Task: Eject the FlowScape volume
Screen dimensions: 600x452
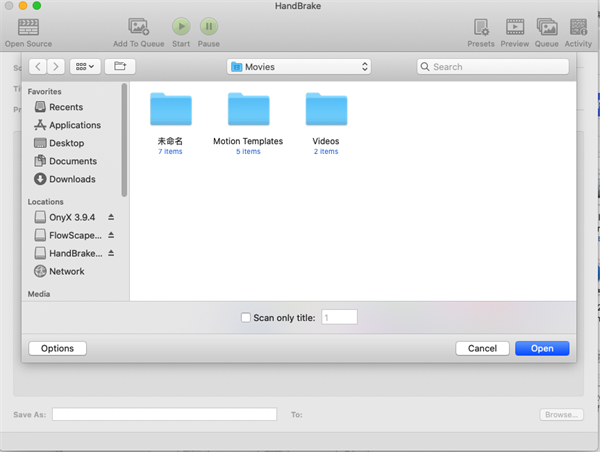Action: click(111, 235)
